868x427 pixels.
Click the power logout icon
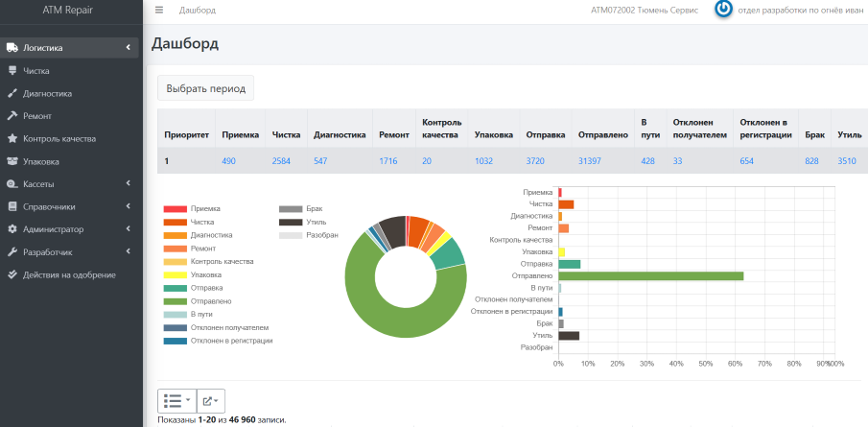tap(724, 10)
